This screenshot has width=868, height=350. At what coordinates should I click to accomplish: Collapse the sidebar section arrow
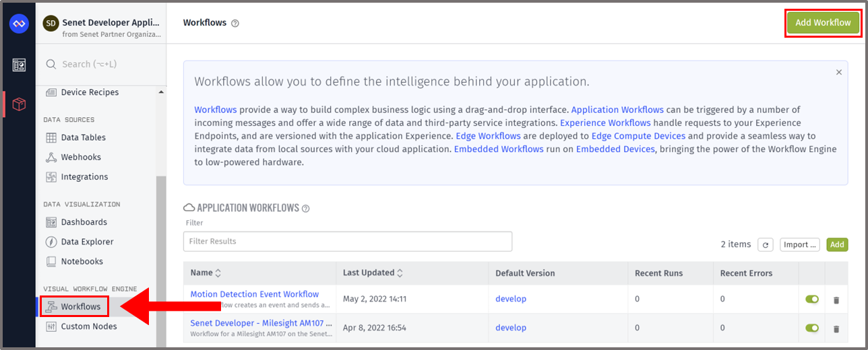(160, 92)
